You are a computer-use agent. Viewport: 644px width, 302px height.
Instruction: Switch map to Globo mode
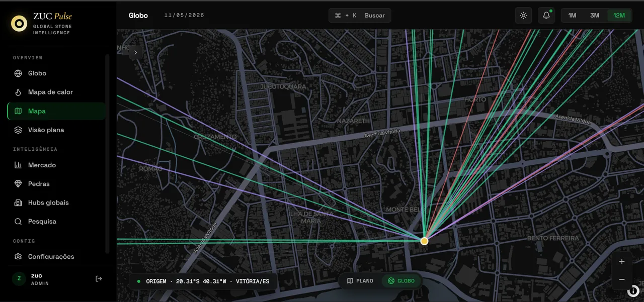coord(401,281)
